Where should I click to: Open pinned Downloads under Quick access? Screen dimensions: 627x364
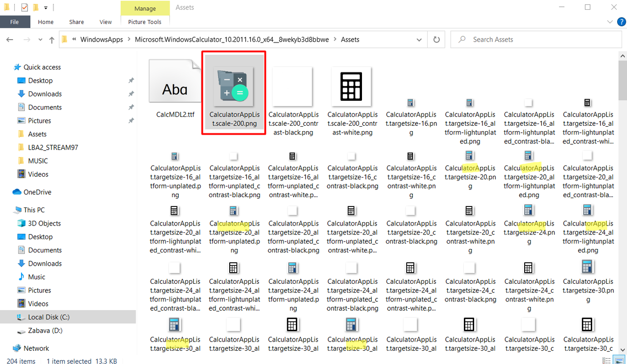[45, 94]
